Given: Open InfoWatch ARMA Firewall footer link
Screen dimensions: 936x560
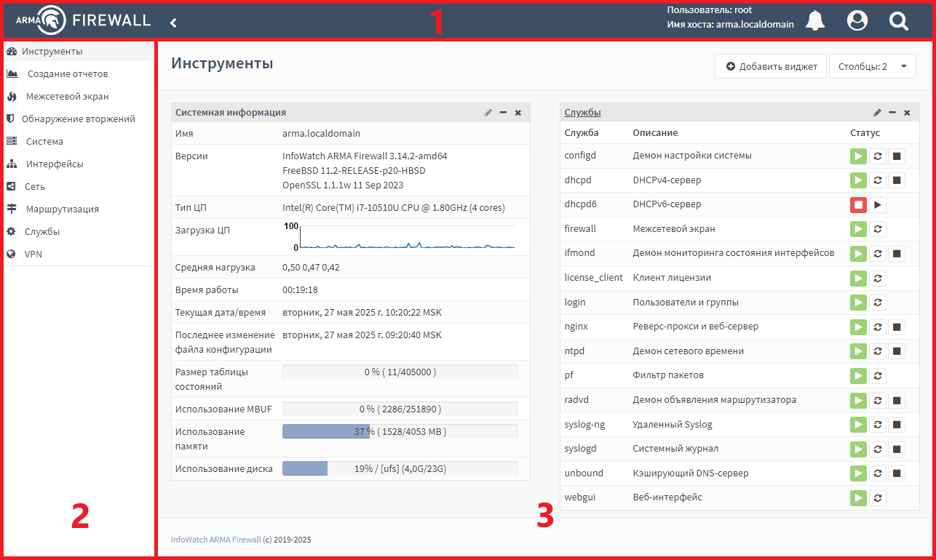Looking at the screenshot, I should tap(215, 540).
